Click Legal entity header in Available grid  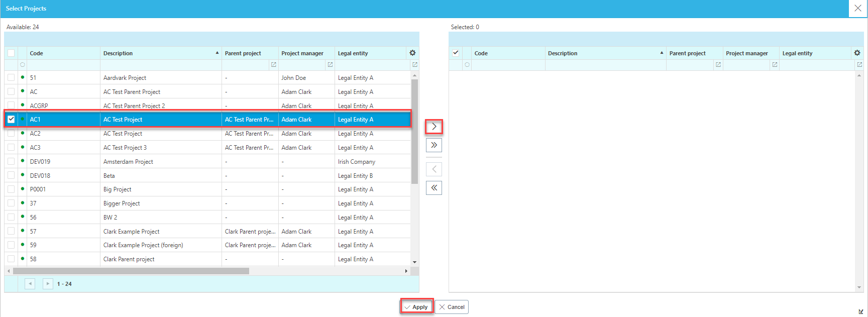click(x=370, y=53)
